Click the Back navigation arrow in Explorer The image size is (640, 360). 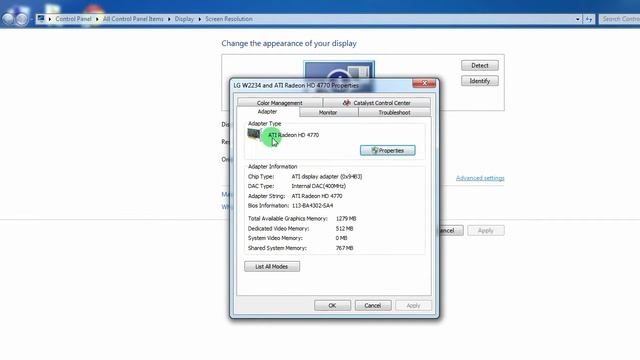pos(8,19)
